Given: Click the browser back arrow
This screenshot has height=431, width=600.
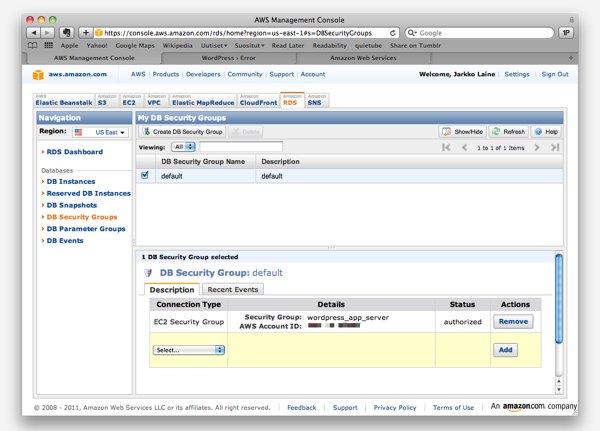Looking at the screenshot, I should point(36,32).
